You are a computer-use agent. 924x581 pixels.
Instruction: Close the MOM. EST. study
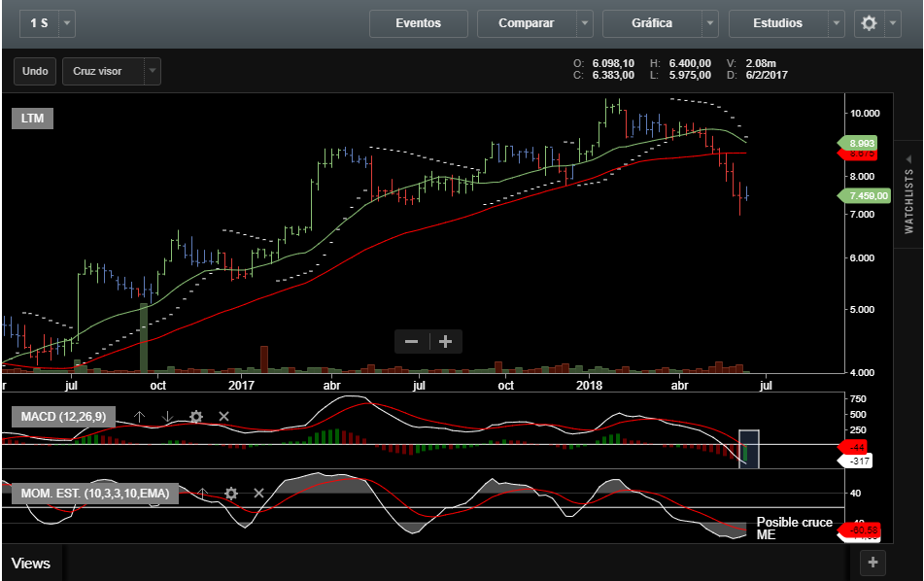pos(258,494)
